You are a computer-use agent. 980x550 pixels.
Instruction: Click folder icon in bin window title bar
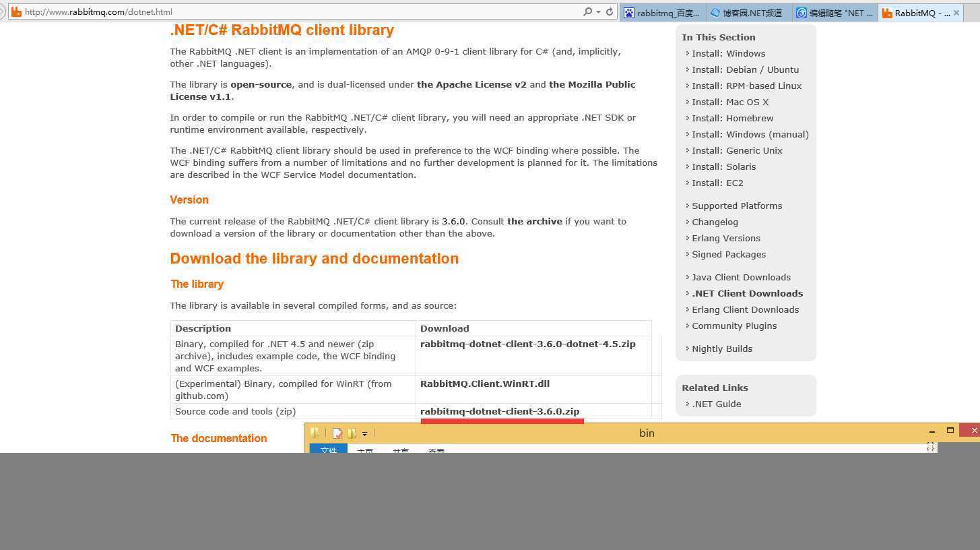click(315, 433)
